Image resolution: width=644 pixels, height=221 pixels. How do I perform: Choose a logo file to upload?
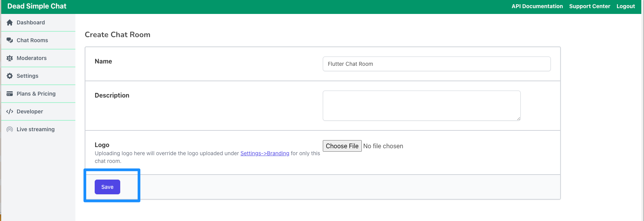342,146
